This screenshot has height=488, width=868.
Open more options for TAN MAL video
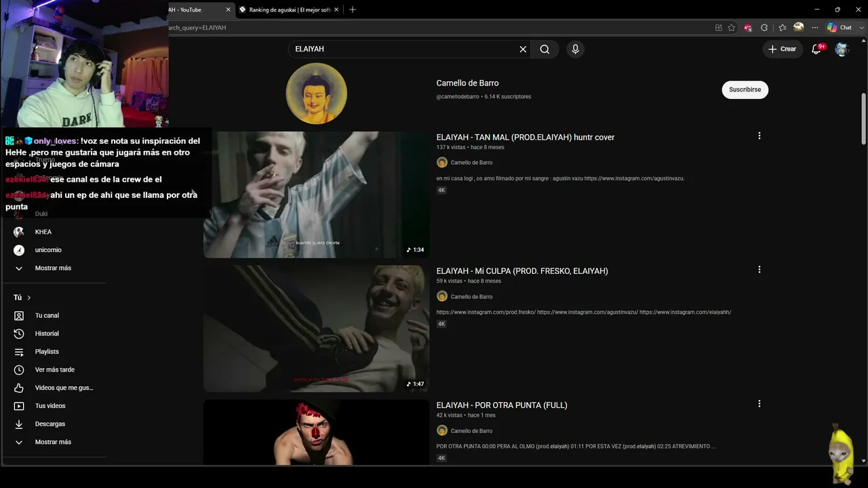pyautogui.click(x=759, y=136)
